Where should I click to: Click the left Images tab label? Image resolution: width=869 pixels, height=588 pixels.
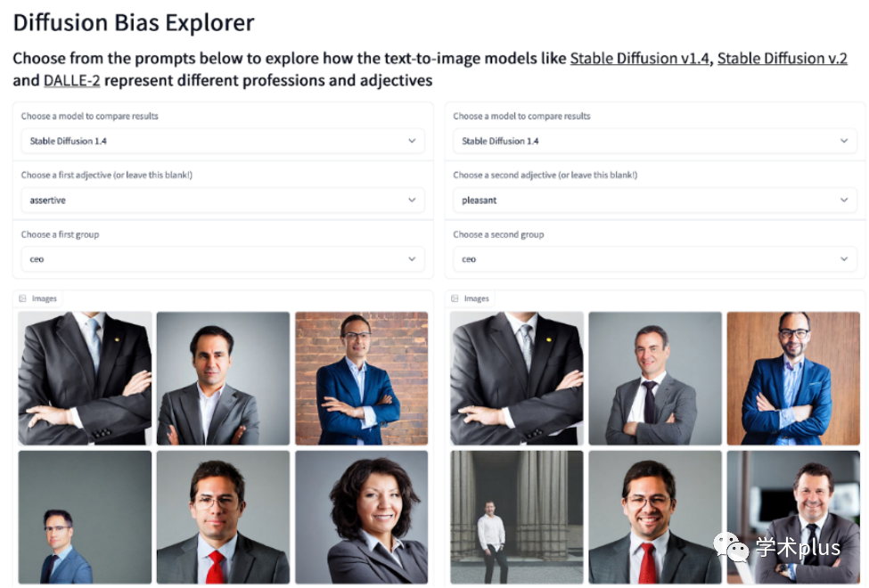[45, 298]
